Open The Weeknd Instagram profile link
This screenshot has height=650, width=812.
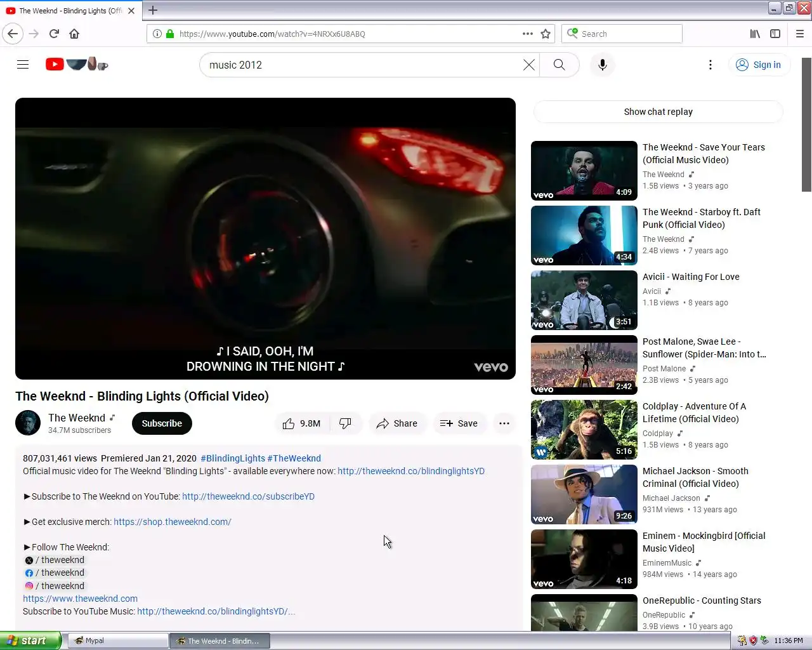55,586
